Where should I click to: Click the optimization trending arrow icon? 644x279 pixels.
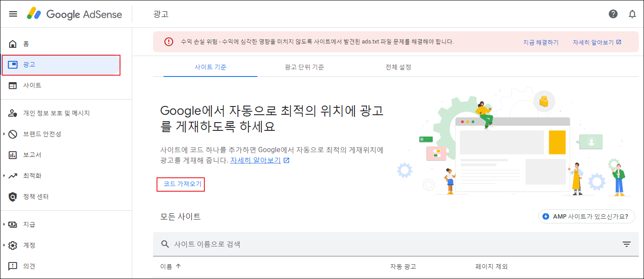pyautogui.click(x=13, y=176)
